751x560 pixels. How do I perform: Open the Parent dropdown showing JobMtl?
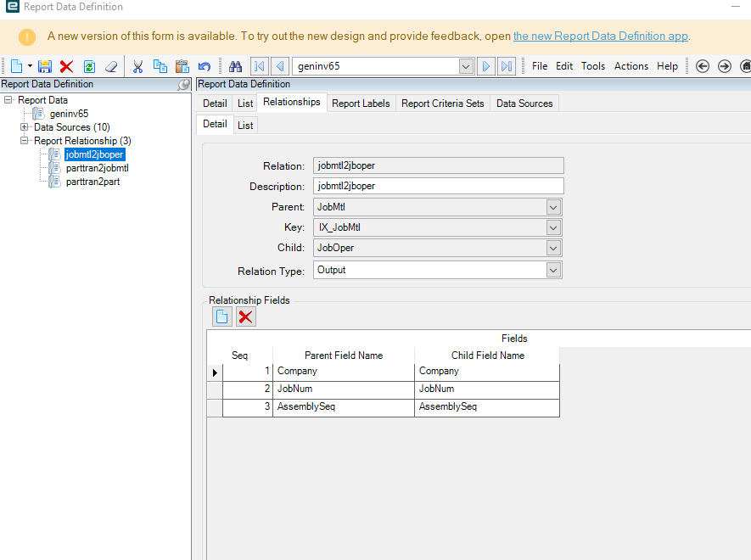(x=553, y=207)
